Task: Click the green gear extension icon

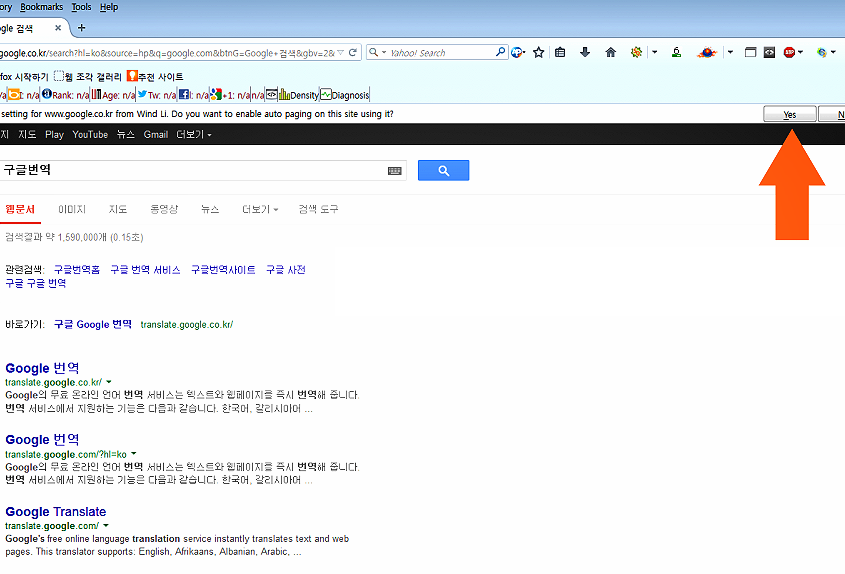Action: pos(636,52)
